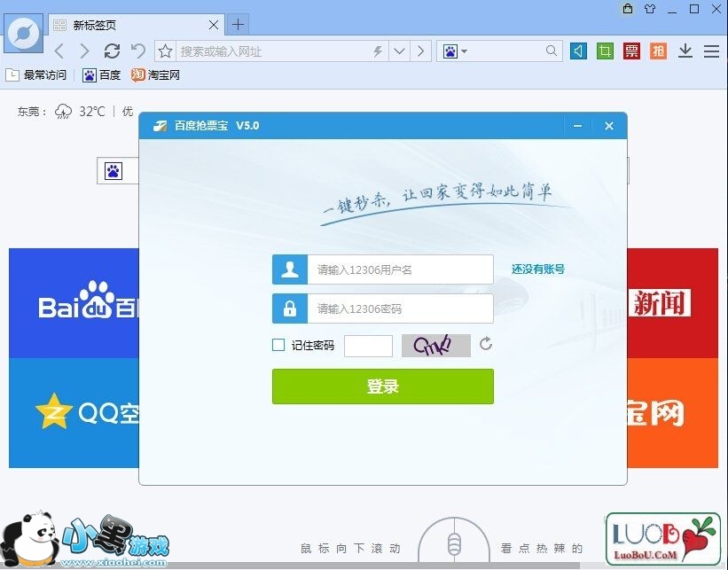Image resolution: width=728 pixels, height=570 pixels.
Task: Click the 优 air quality label
Action: (127, 112)
